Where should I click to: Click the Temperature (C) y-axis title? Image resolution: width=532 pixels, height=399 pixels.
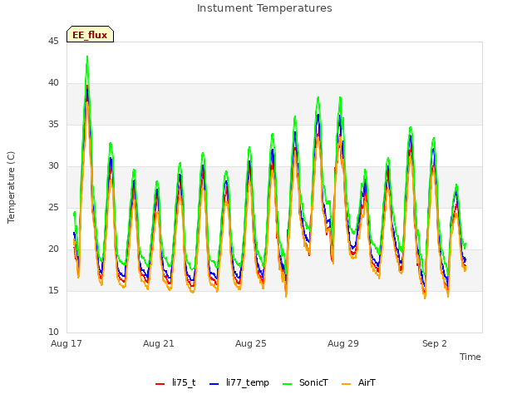[11, 187]
